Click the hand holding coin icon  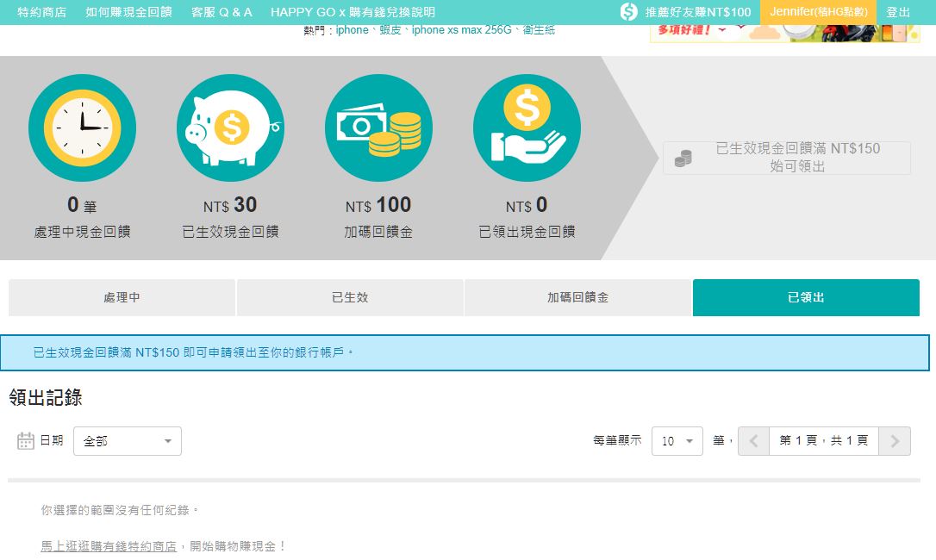point(527,128)
